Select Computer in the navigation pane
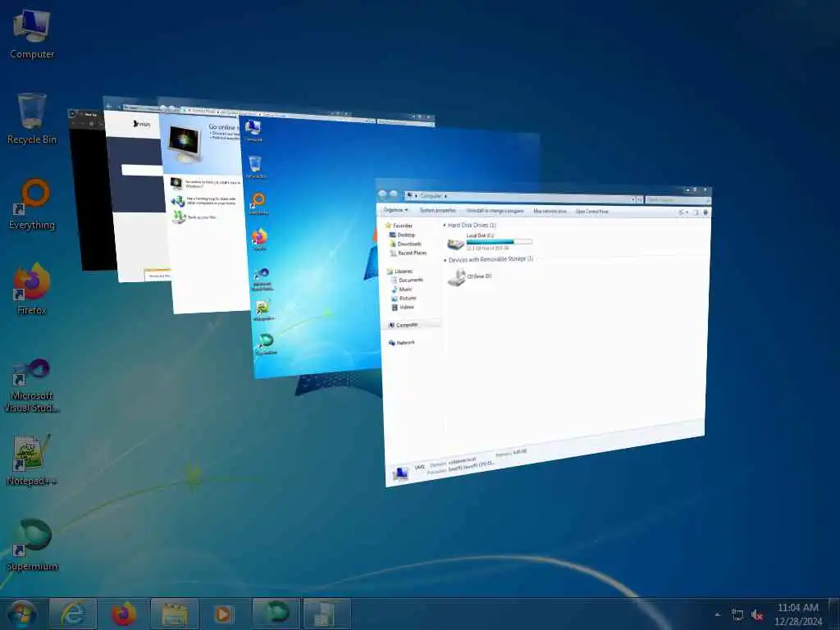 pyautogui.click(x=403, y=325)
